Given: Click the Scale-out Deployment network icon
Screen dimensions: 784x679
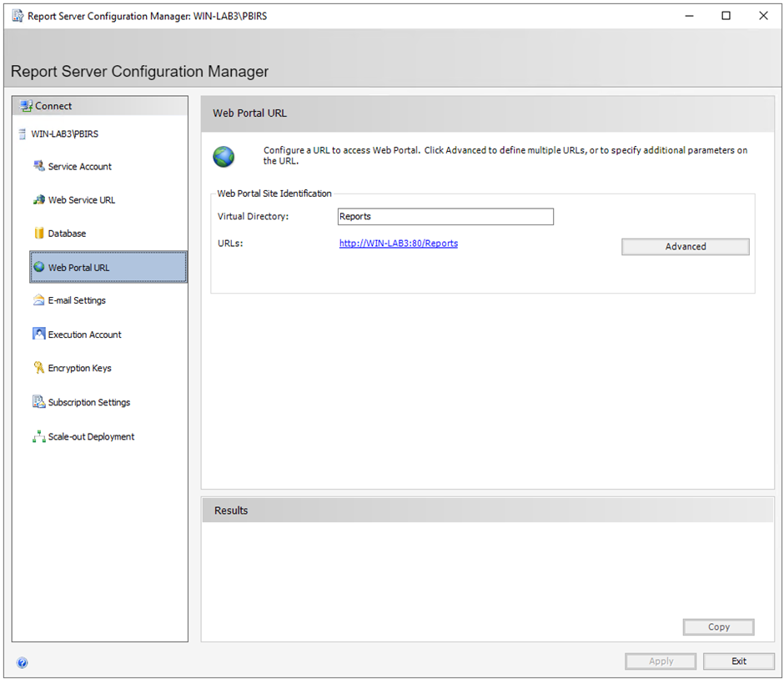Looking at the screenshot, I should (39, 436).
